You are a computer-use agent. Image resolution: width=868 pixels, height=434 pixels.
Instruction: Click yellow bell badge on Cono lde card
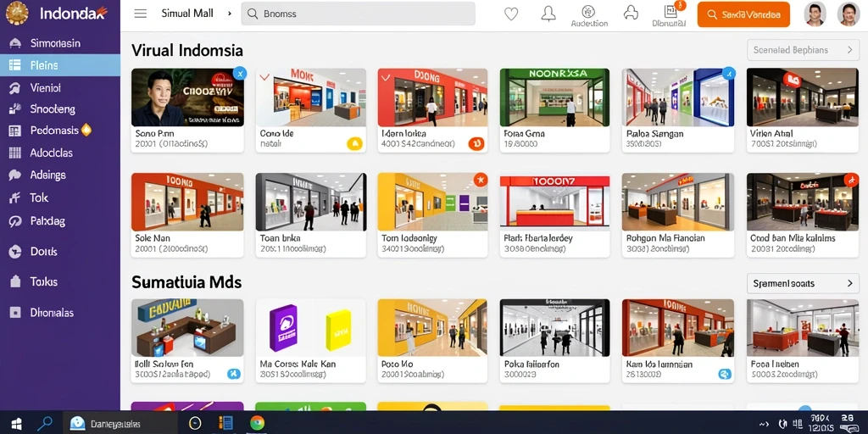354,144
